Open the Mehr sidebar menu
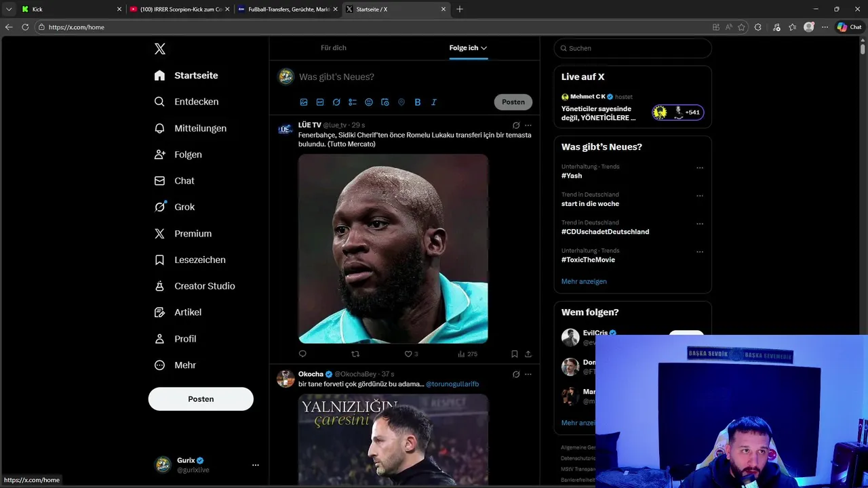 (176, 365)
